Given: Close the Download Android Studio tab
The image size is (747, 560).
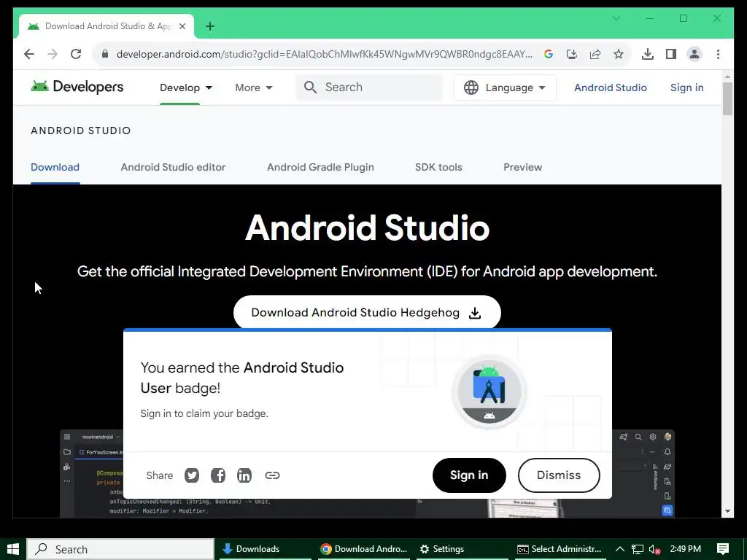Looking at the screenshot, I should [x=182, y=26].
